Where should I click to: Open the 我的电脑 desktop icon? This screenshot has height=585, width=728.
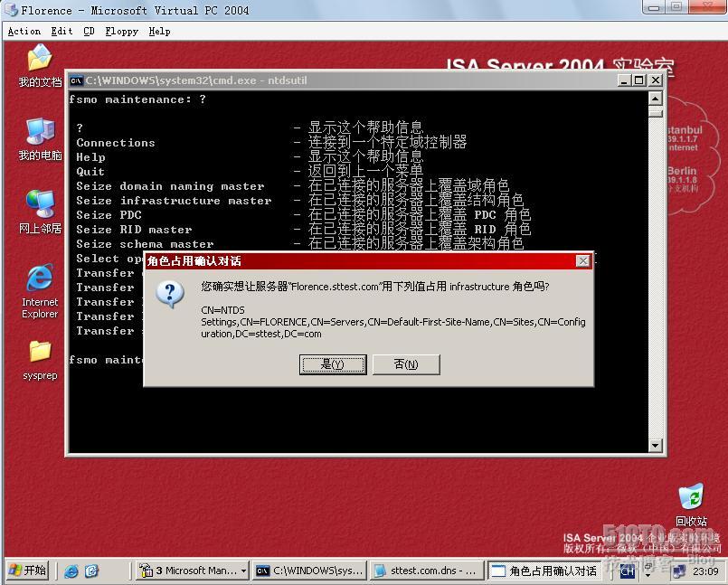(40, 138)
